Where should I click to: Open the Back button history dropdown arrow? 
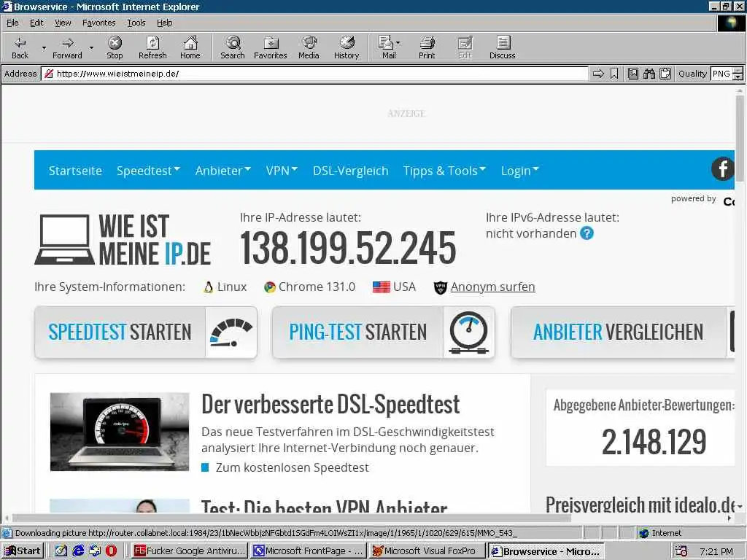pos(44,47)
